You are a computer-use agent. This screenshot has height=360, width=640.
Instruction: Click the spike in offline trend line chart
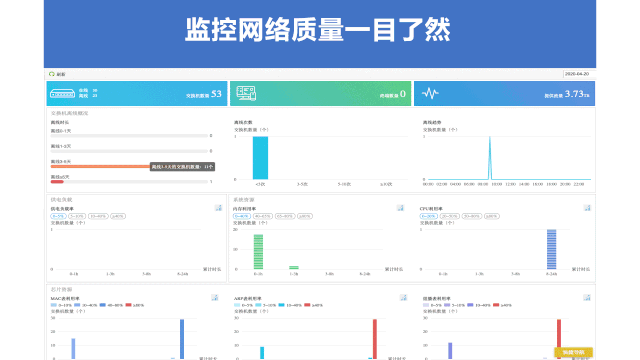coord(490,158)
